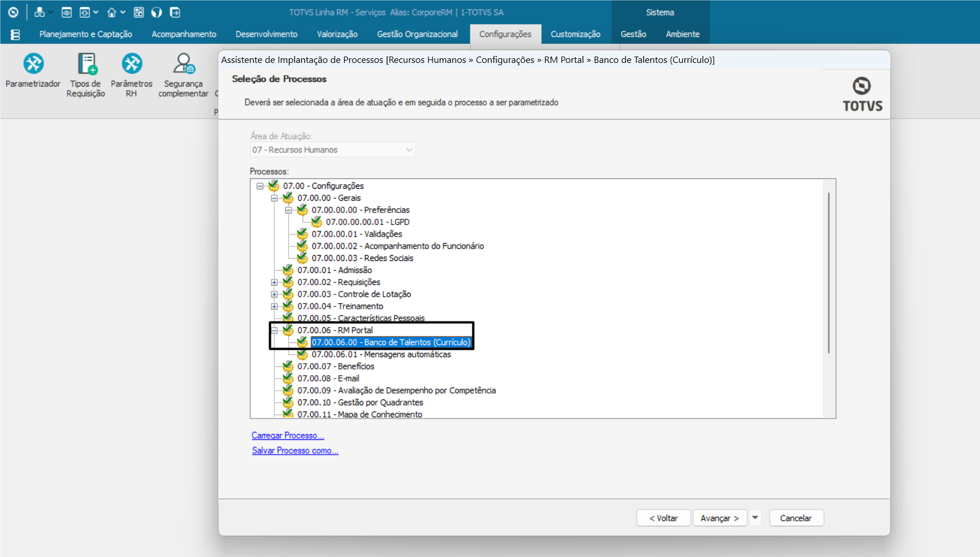The image size is (980, 557).
Task: Open the Valorização tab
Action: click(337, 34)
